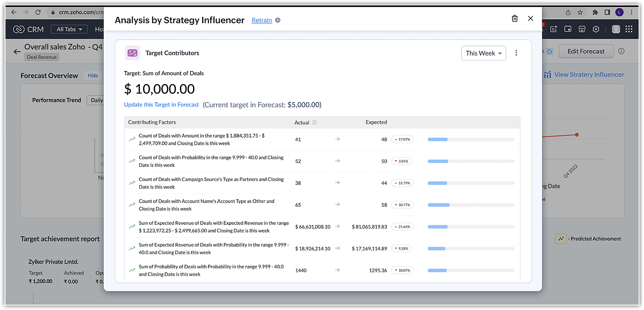Open the All Tabs dropdown
The width and height of the screenshot is (644, 310).
tap(69, 29)
